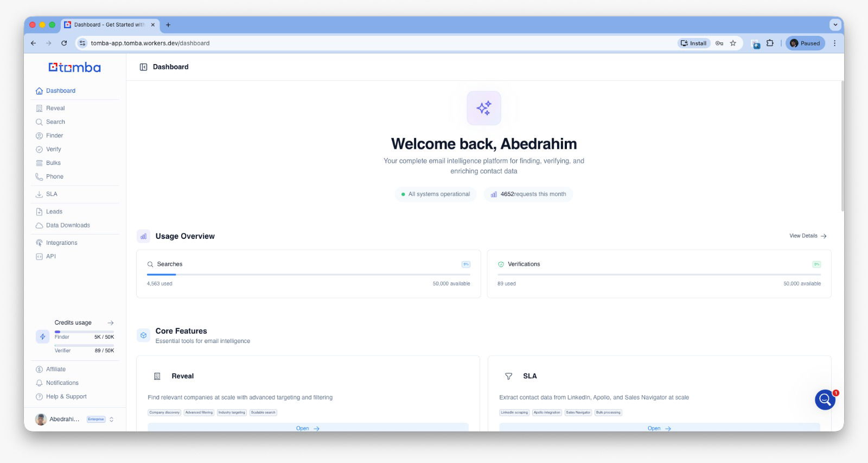Click View Details link
Viewport: 868px width, 463px height.
pos(807,236)
